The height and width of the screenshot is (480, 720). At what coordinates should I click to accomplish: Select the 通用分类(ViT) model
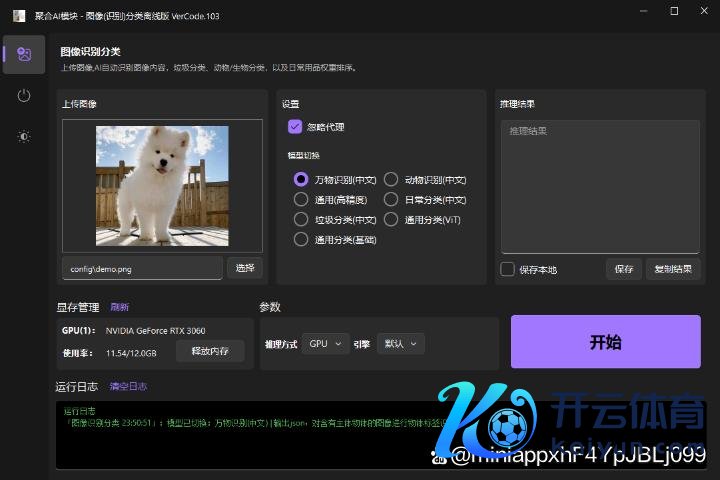click(x=391, y=219)
